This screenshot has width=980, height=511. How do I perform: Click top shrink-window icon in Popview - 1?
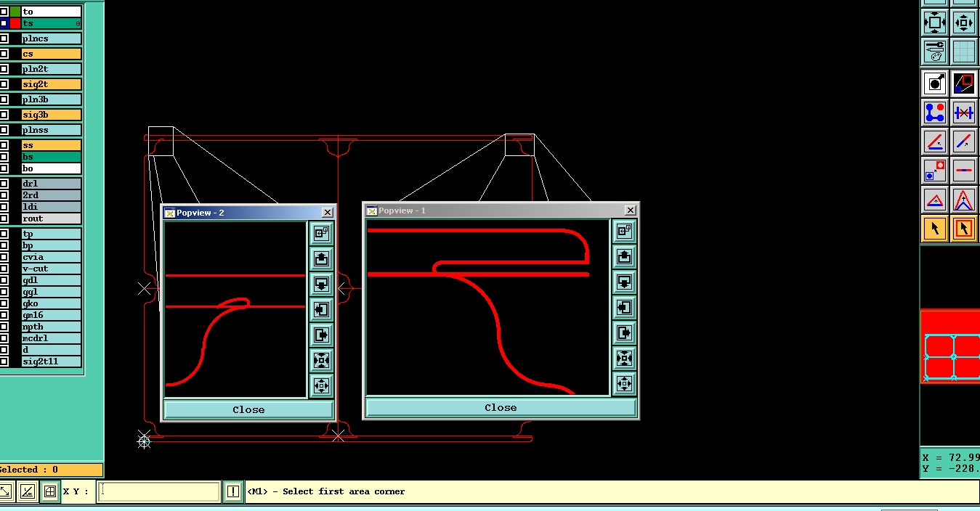click(624, 231)
